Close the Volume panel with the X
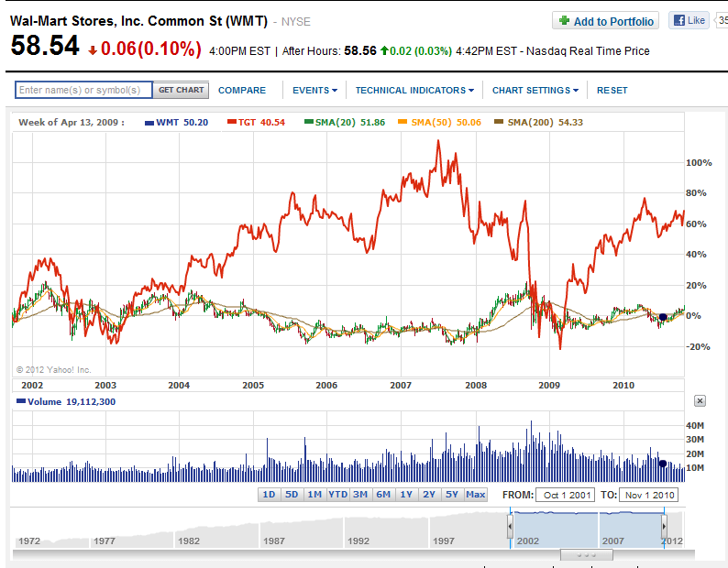This screenshot has width=728, height=568. coord(700,401)
